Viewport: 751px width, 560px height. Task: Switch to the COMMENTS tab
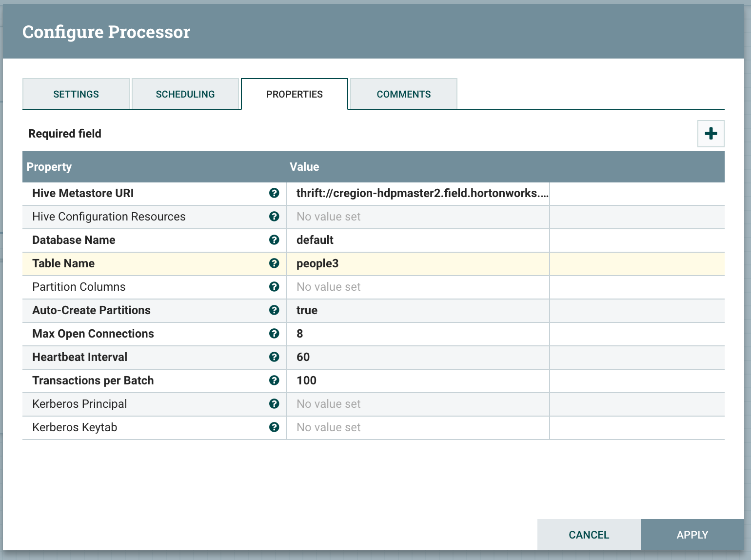[403, 94]
